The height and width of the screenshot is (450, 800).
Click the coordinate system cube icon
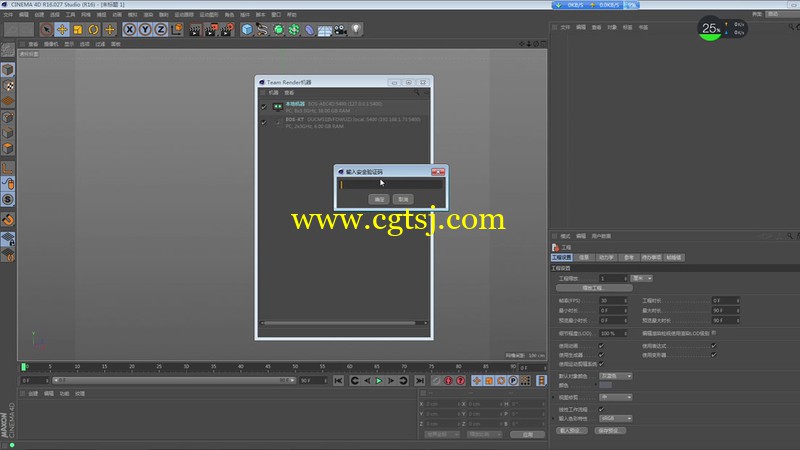(x=177, y=30)
